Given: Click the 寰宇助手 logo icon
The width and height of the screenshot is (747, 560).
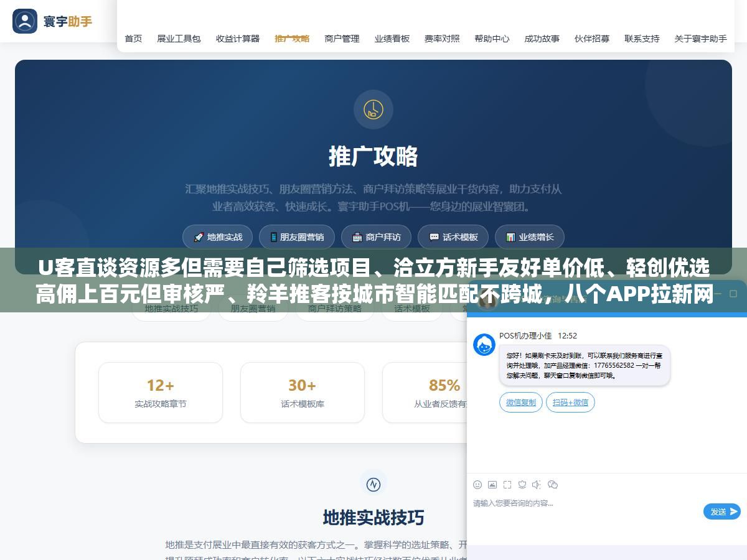Looking at the screenshot, I should [x=25, y=21].
